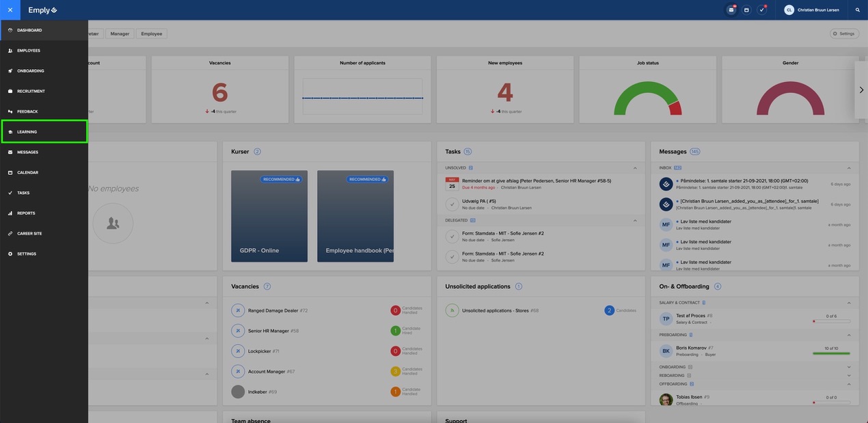The width and height of the screenshot is (868, 423).
Task: Mark 'Udvælg PA' task as complete
Action: pyautogui.click(x=452, y=204)
